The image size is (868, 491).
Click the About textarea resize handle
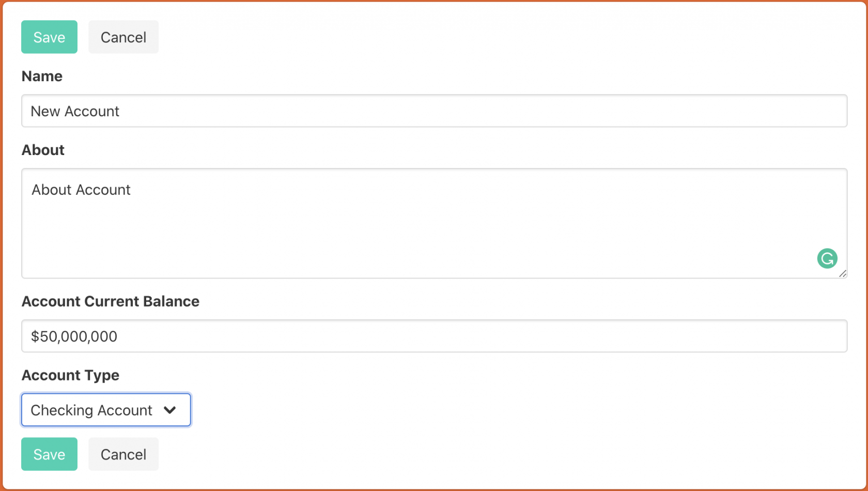[843, 274]
